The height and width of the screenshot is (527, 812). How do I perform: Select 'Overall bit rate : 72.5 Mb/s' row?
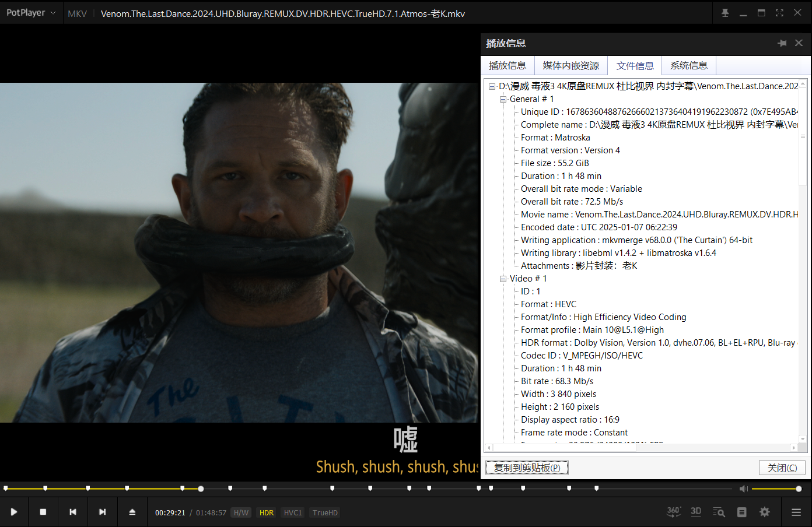(572, 202)
